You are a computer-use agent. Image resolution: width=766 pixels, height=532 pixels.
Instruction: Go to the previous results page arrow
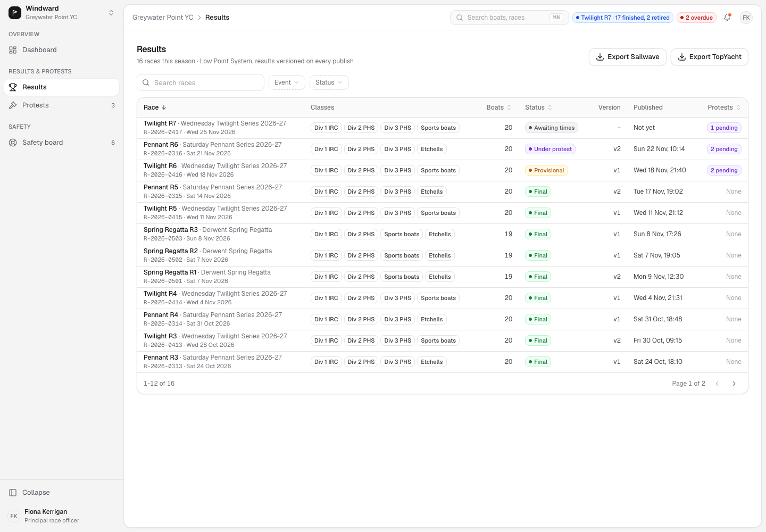coord(717,384)
